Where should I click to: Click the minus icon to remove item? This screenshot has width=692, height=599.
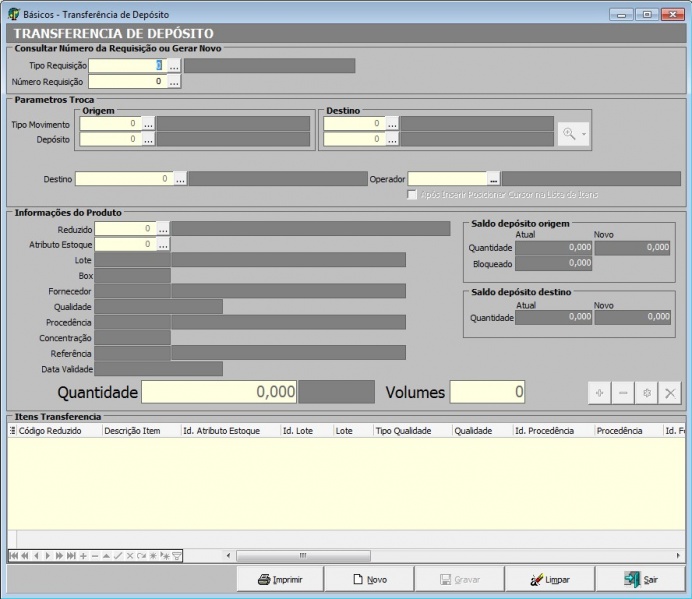pyautogui.click(x=623, y=393)
